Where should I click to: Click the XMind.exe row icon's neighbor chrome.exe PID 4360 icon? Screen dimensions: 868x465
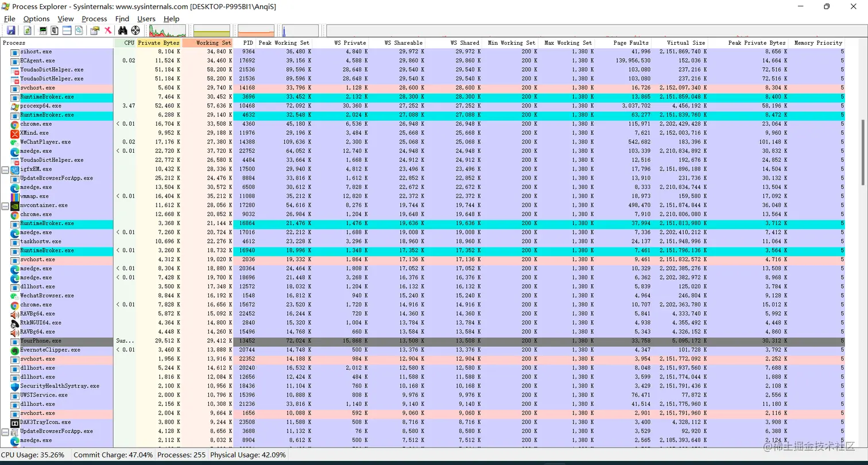coord(15,124)
